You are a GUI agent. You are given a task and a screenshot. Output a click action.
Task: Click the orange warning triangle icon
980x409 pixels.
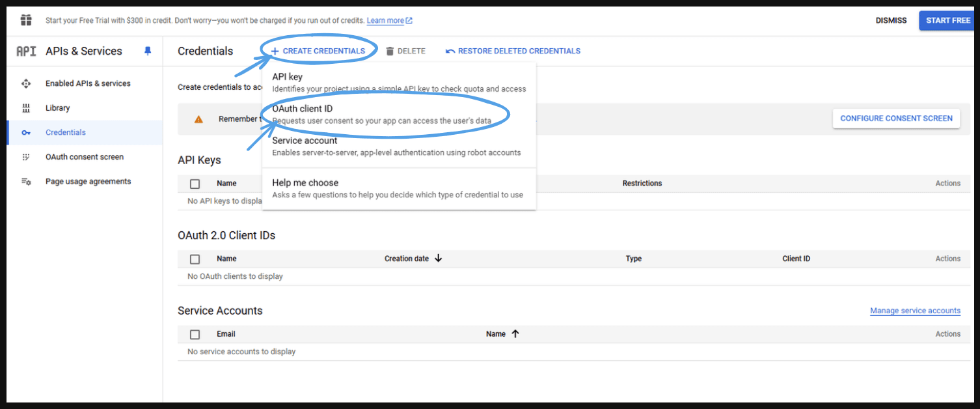pos(198,119)
